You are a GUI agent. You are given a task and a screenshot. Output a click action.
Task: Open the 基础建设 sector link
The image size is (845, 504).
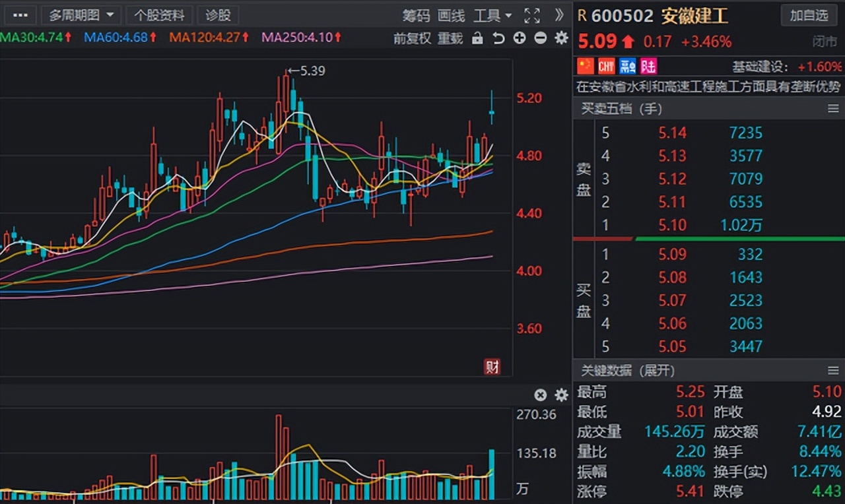click(x=760, y=67)
